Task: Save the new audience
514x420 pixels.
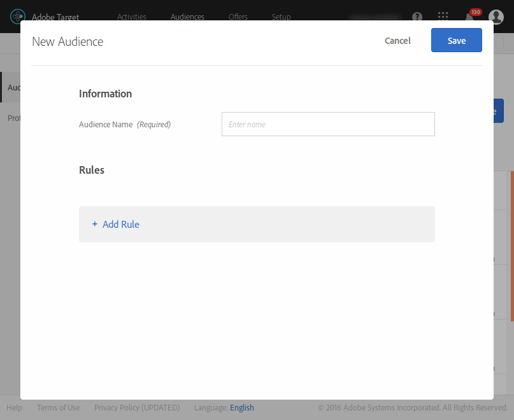Action: 457,40
